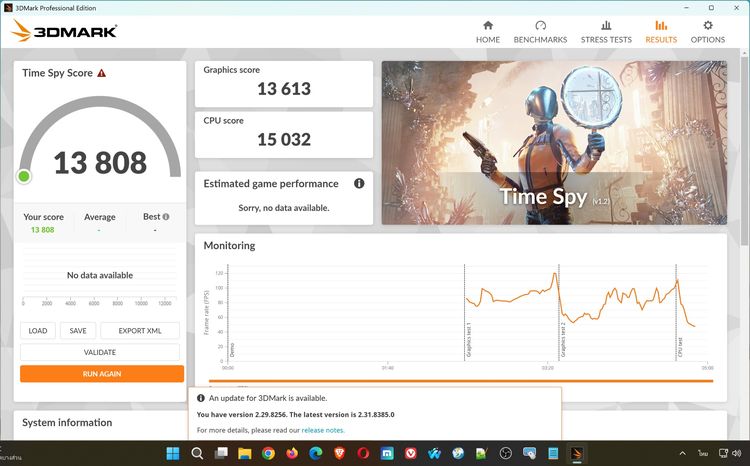750x466 pixels.
Task: Open the release notes link
Action: [x=323, y=430]
